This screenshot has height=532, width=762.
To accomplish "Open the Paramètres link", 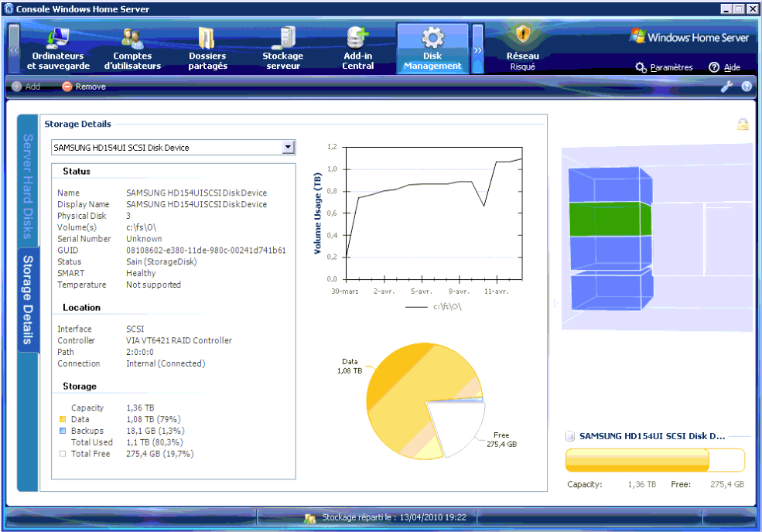I will (x=671, y=67).
